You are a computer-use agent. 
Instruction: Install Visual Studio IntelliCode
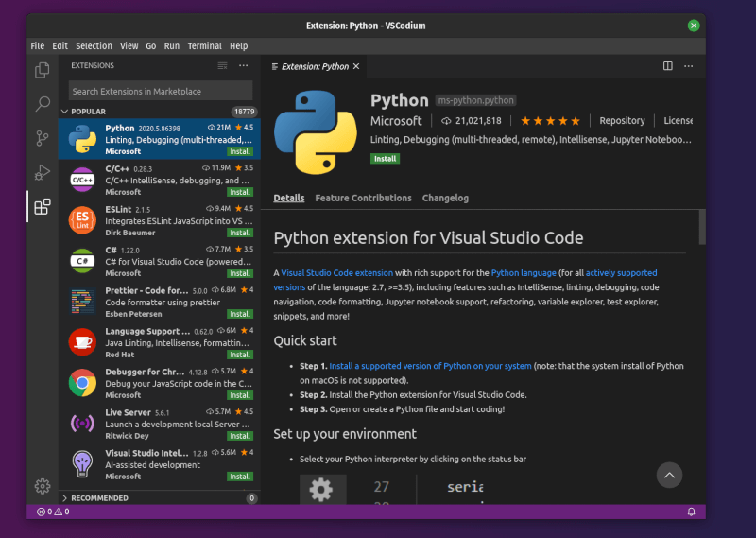[x=240, y=477]
